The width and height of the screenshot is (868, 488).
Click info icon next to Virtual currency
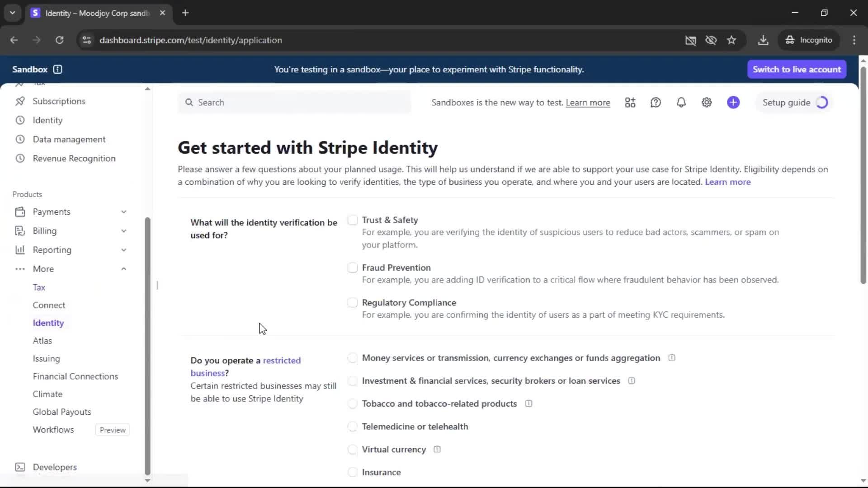click(x=437, y=449)
